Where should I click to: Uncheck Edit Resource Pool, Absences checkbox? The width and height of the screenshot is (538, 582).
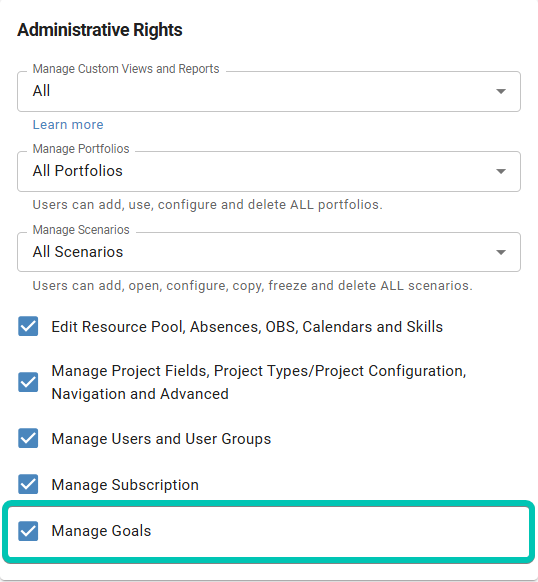click(28, 326)
